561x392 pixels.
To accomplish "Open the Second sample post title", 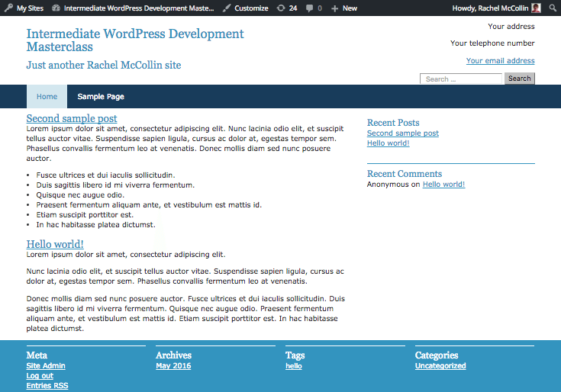I will point(72,118).
